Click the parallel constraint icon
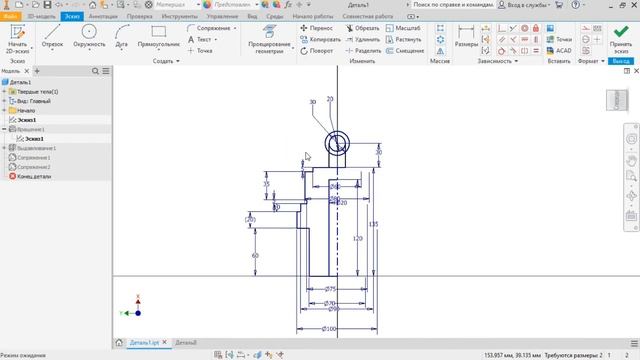 (502, 40)
